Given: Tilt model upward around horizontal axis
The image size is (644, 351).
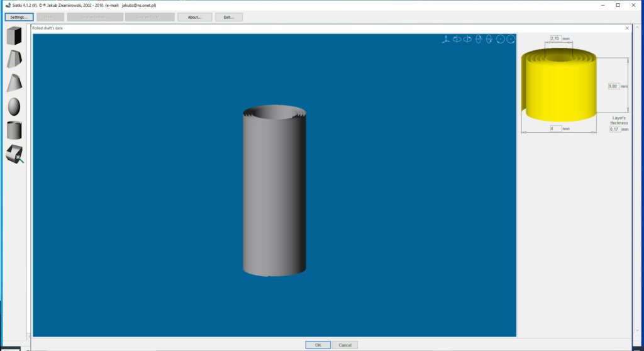Looking at the screenshot, I should click(479, 39).
